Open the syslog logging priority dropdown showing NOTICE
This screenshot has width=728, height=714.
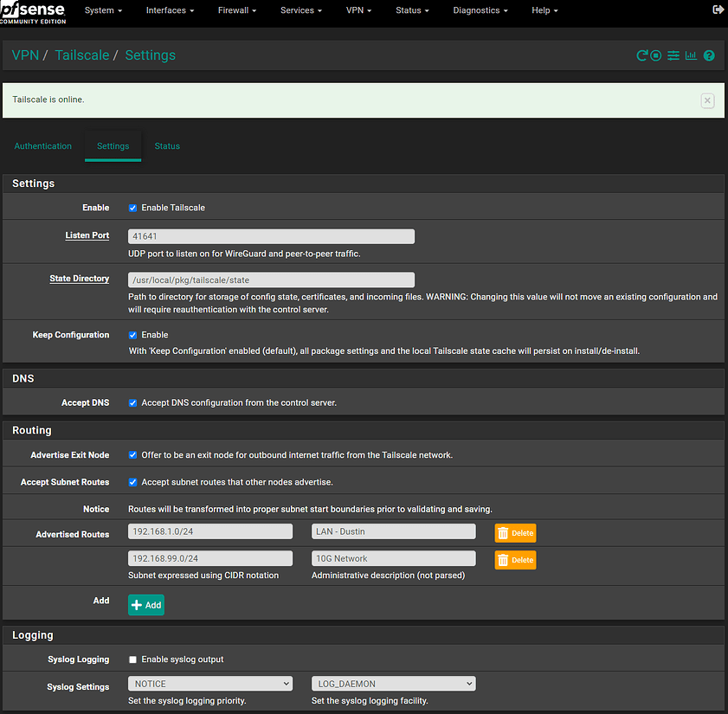pos(209,683)
